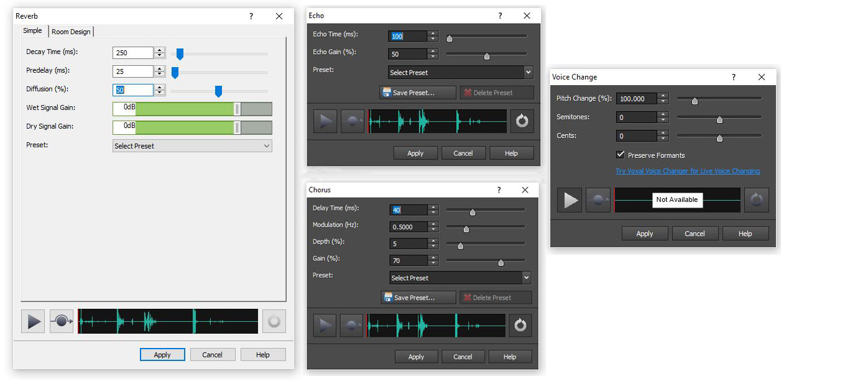868x384 pixels.
Task: Close the Voice Change window
Action: pos(762,77)
